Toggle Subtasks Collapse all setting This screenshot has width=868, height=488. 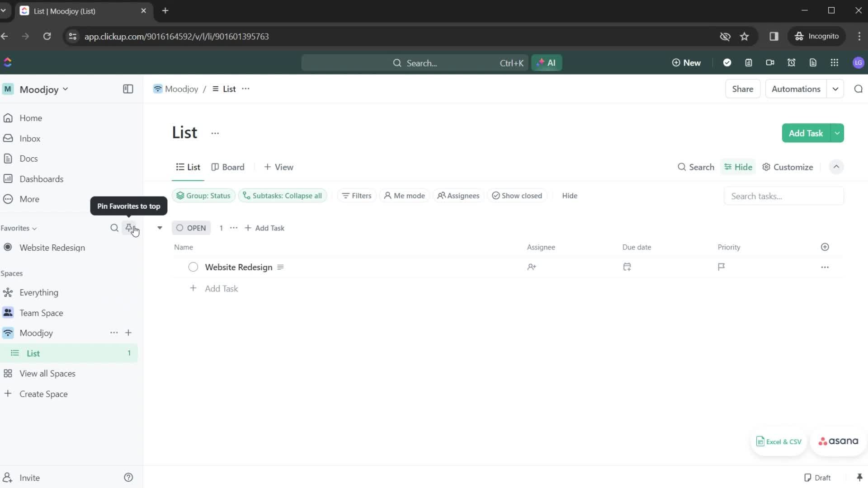pos(283,196)
